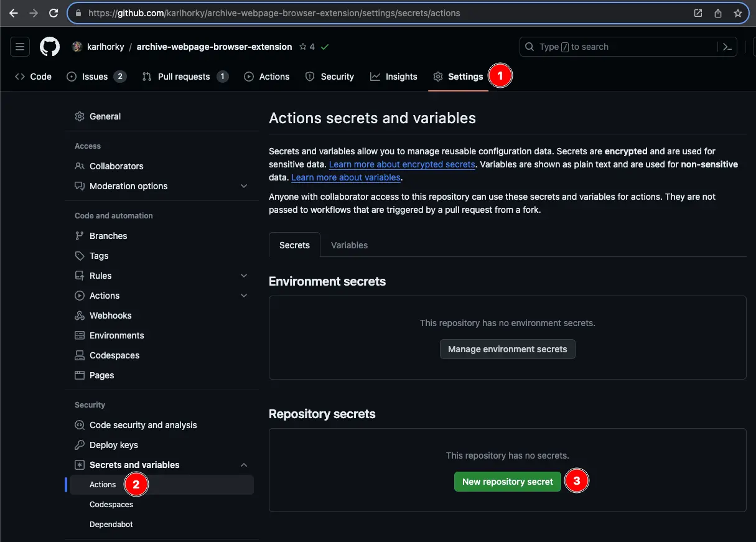
Task: View the green check commit status
Action: 325,47
